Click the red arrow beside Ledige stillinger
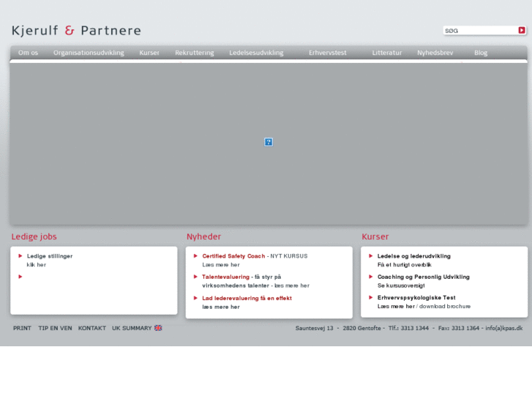The height and width of the screenshot is (399, 532). pos(20,256)
